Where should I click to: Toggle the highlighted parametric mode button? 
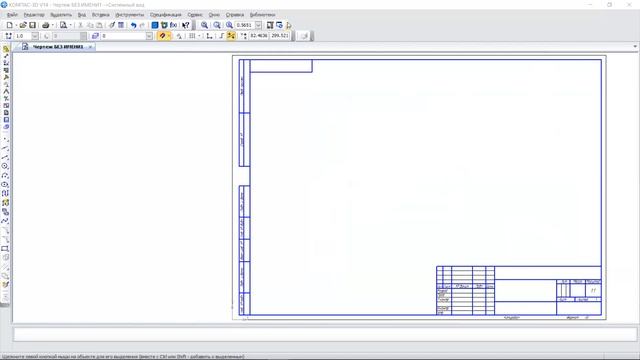[231, 36]
